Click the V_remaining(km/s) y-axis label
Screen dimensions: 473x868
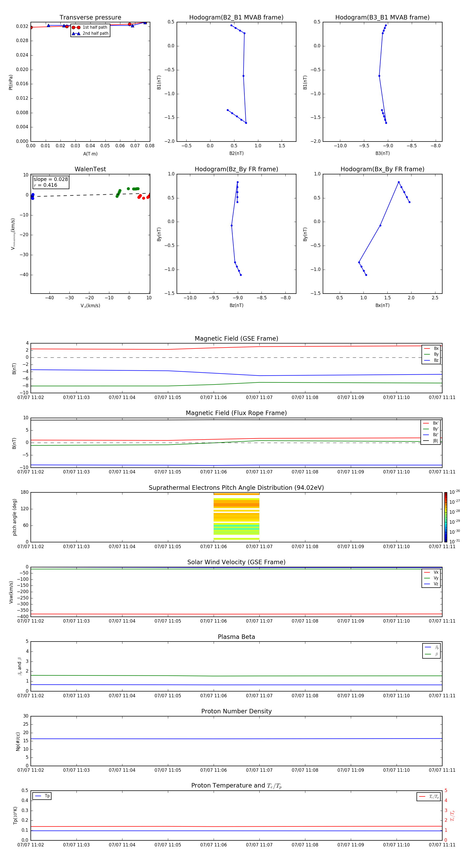click(x=13, y=234)
